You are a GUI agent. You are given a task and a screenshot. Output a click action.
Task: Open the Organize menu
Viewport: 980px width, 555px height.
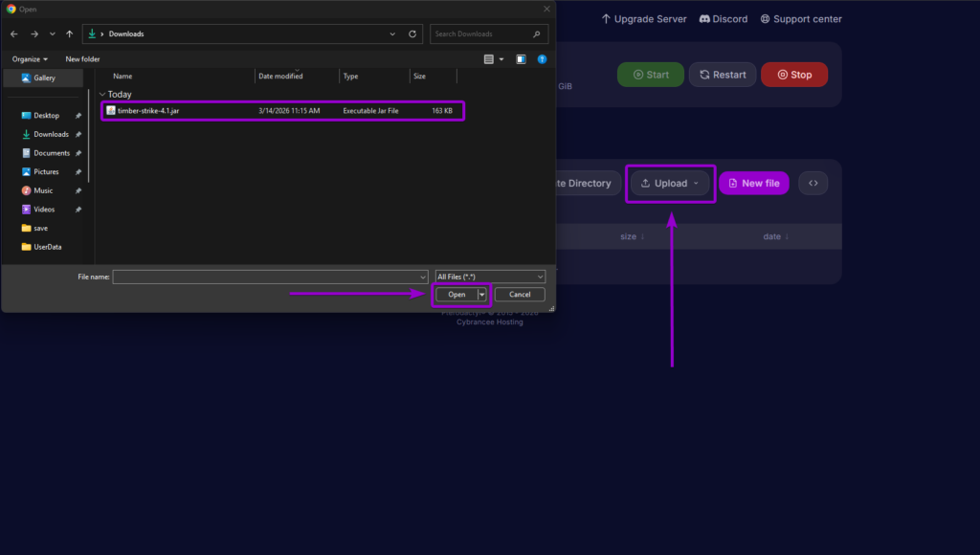(x=30, y=58)
